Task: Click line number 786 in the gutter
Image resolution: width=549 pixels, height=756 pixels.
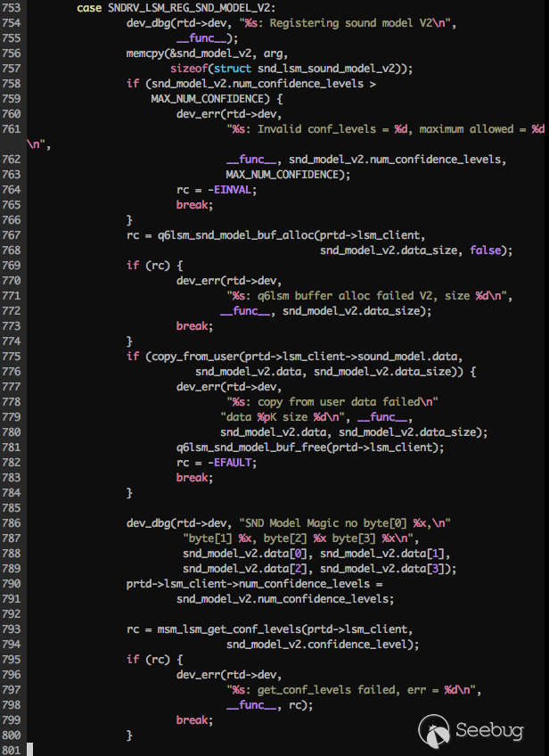Action: 12,522
